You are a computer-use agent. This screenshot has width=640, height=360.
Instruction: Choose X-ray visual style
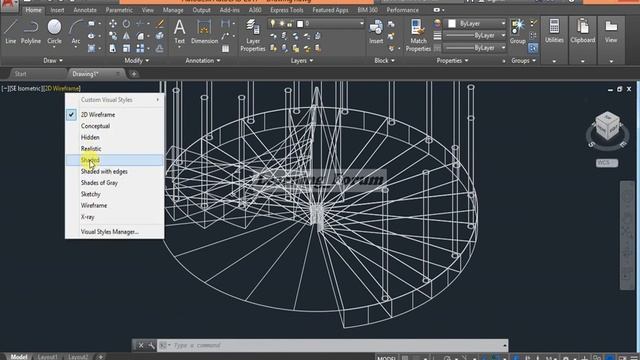click(x=115, y=217)
